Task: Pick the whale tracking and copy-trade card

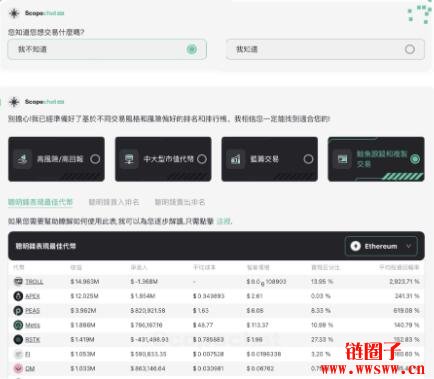Action: pyautogui.click(x=376, y=159)
